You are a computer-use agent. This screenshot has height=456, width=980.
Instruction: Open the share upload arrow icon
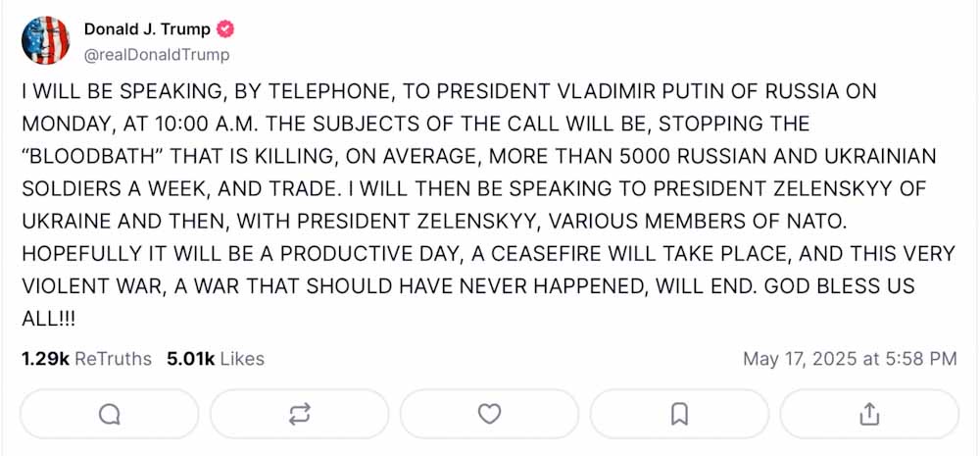(x=869, y=415)
